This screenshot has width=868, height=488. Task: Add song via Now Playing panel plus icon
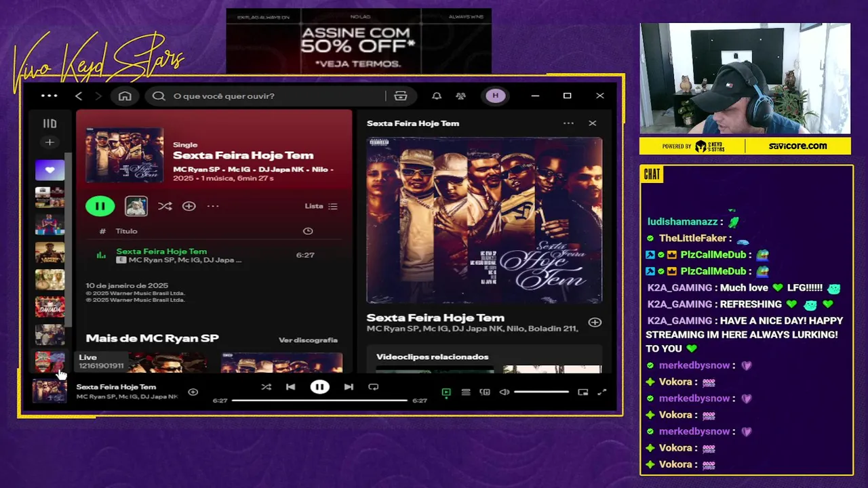click(x=595, y=323)
